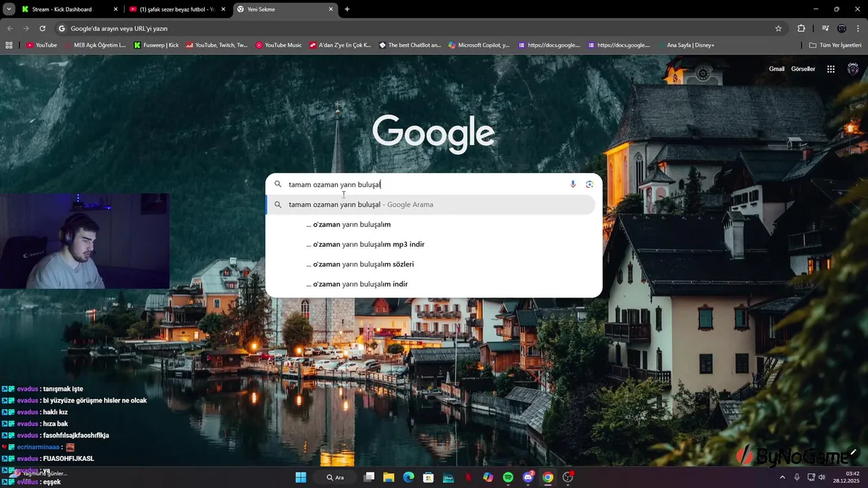
Task: Expand the Tüm Yer İşaretleri folder
Action: [x=835, y=45]
